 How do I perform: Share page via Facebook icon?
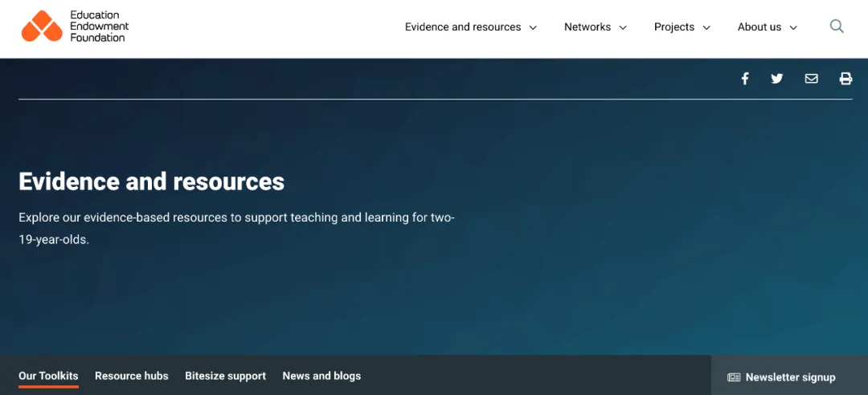pyautogui.click(x=745, y=79)
